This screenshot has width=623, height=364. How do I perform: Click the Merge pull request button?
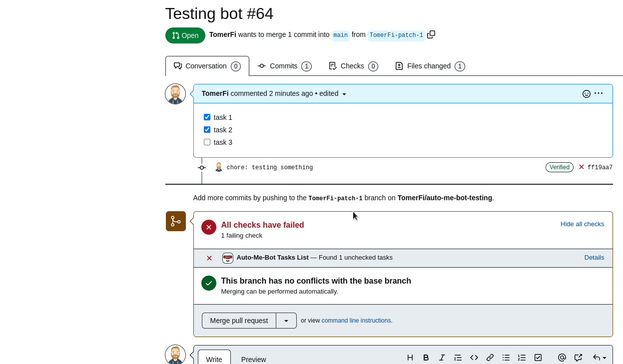click(239, 321)
